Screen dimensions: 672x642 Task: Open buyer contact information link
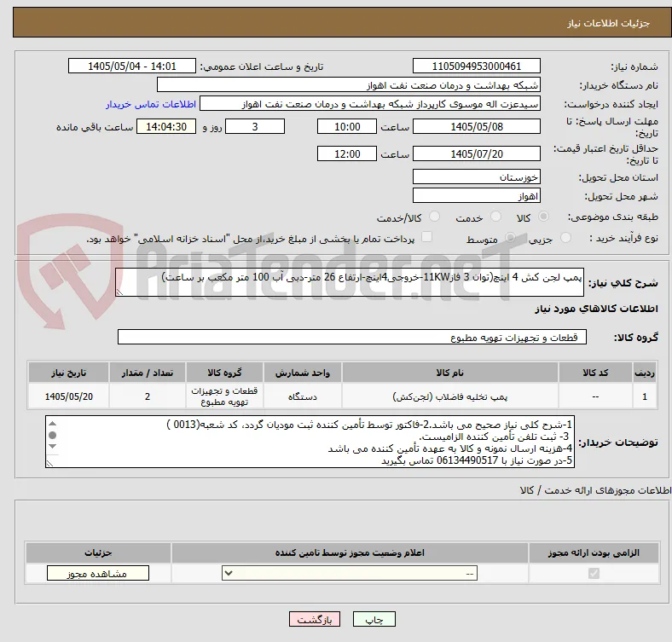point(151,104)
